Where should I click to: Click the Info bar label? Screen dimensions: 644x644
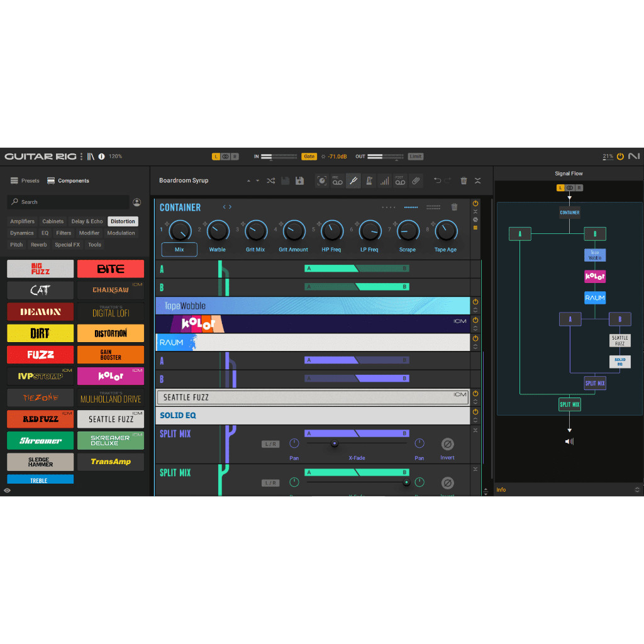pos(501,489)
